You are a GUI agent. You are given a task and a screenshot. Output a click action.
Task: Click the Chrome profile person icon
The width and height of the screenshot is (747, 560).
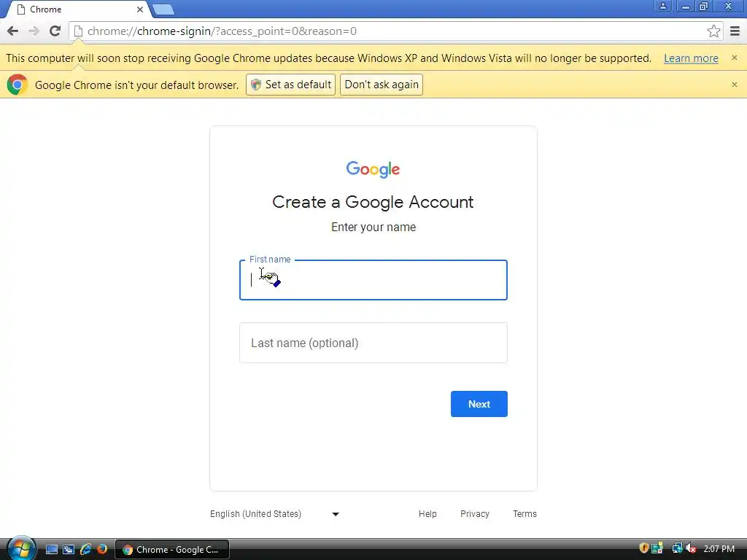(662, 6)
